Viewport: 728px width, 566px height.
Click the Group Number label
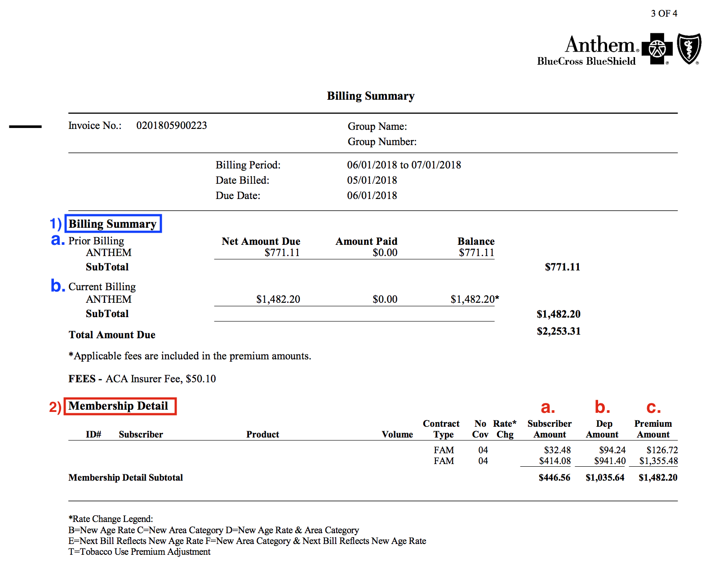(x=382, y=142)
